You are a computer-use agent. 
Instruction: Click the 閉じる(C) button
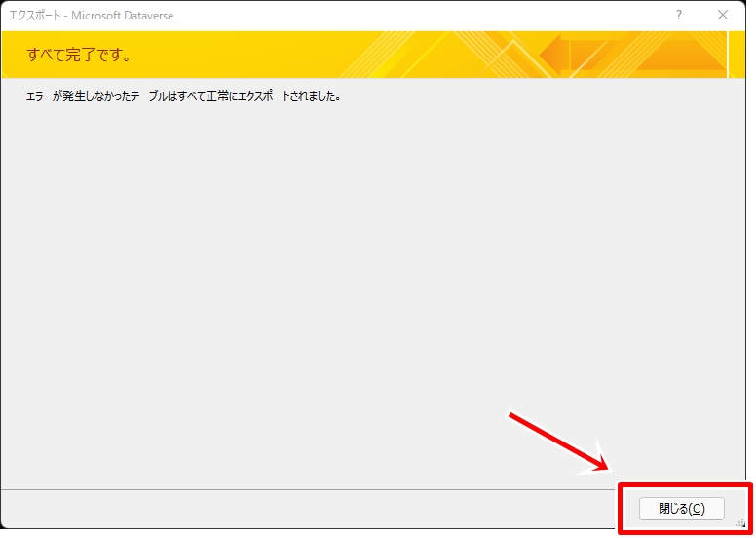681,509
